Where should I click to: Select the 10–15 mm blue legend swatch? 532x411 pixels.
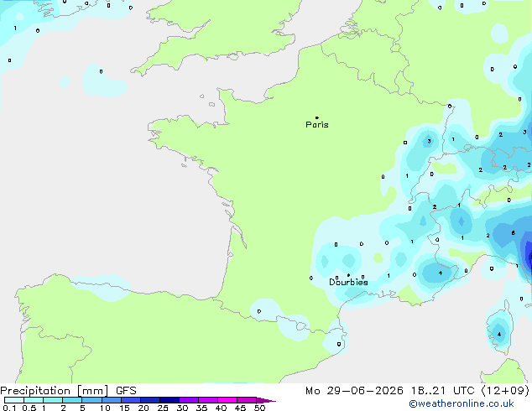point(112,400)
